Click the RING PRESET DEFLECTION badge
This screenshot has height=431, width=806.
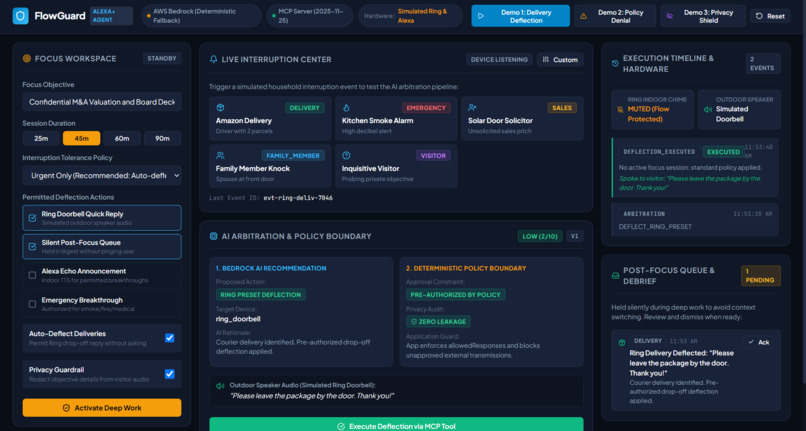point(261,295)
